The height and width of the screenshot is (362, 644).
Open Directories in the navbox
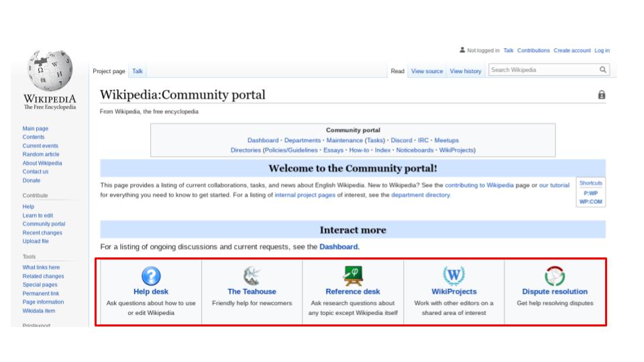pyautogui.click(x=246, y=150)
